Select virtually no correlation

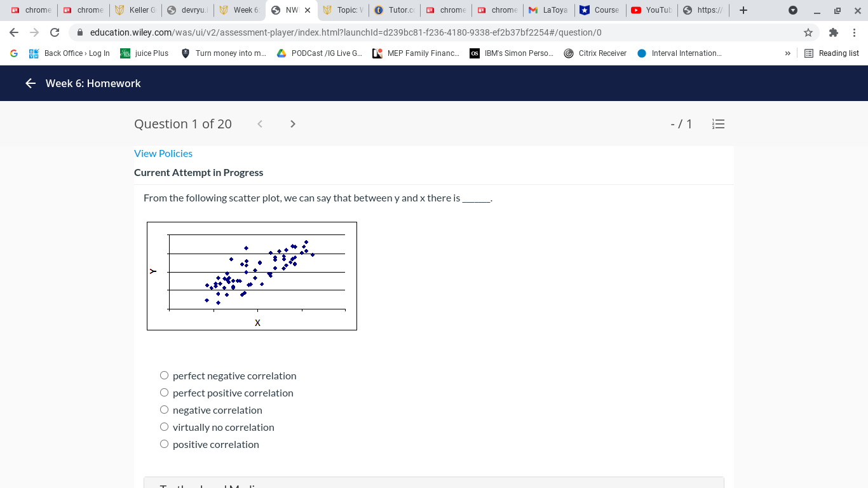coord(164,427)
